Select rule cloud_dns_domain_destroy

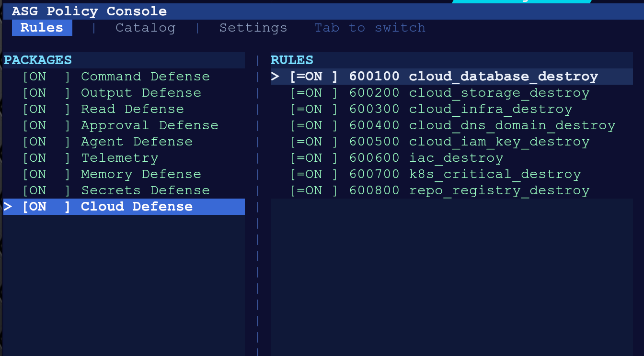point(452,125)
